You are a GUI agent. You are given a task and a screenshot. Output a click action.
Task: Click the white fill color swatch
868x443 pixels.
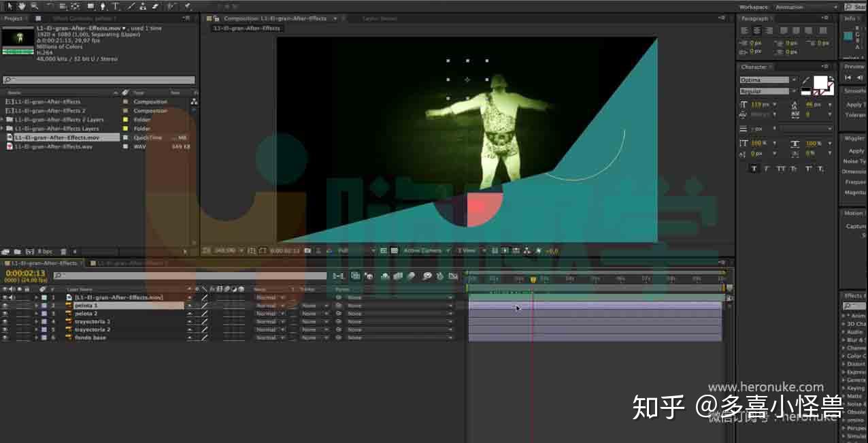click(820, 82)
